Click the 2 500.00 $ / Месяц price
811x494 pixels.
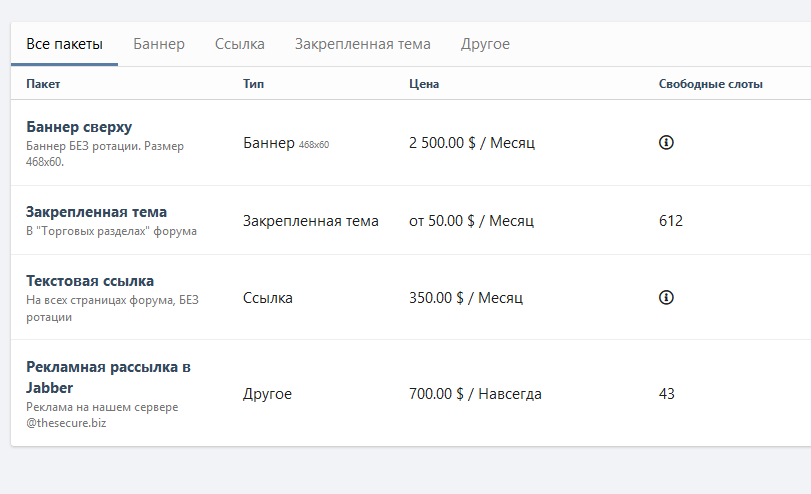click(472, 143)
